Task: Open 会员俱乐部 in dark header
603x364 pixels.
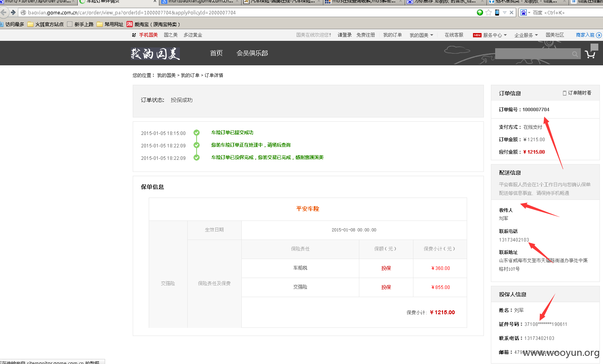Action: (x=252, y=53)
